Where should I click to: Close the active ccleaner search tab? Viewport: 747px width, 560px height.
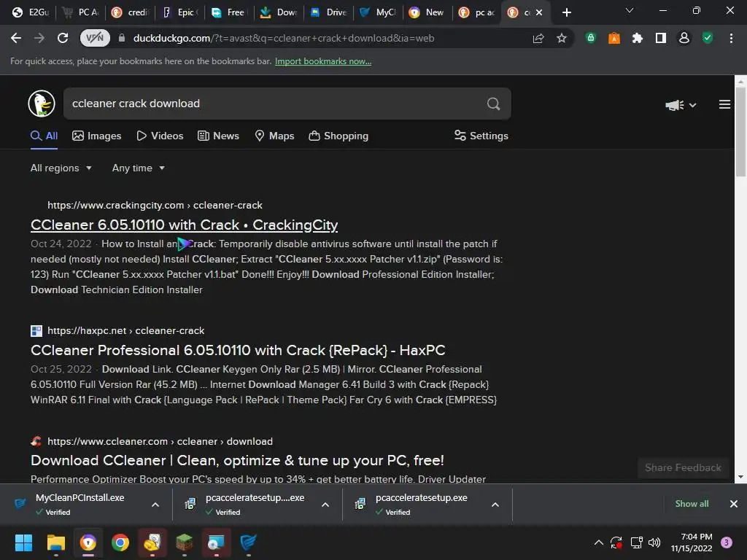tap(539, 12)
